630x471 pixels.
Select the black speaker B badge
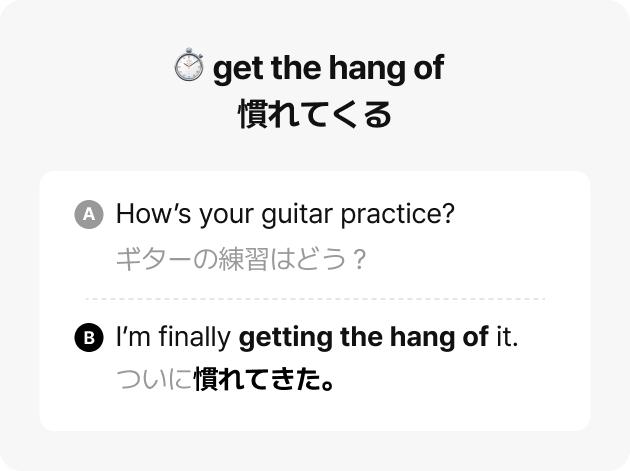tap(89, 338)
